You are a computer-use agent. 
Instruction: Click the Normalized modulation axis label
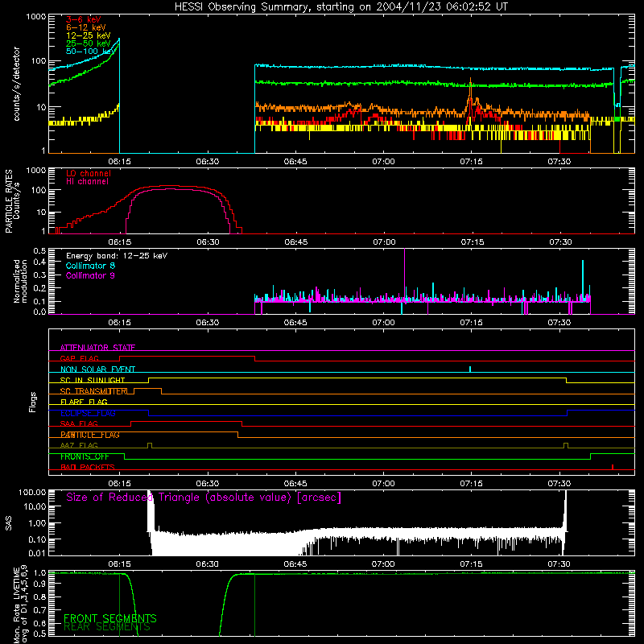[x=20, y=281]
